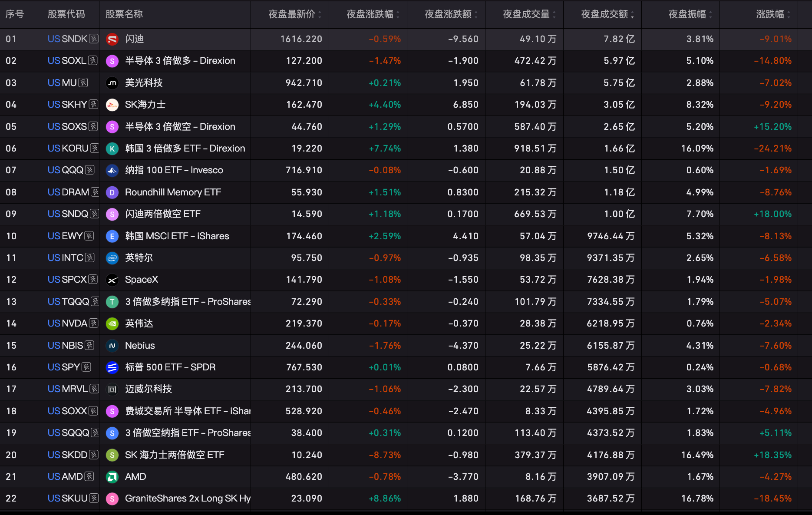The height and width of the screenshot is (515, 812).
Task: Click the 夜盘振幅 column header
Action: [x=687, y=14]
